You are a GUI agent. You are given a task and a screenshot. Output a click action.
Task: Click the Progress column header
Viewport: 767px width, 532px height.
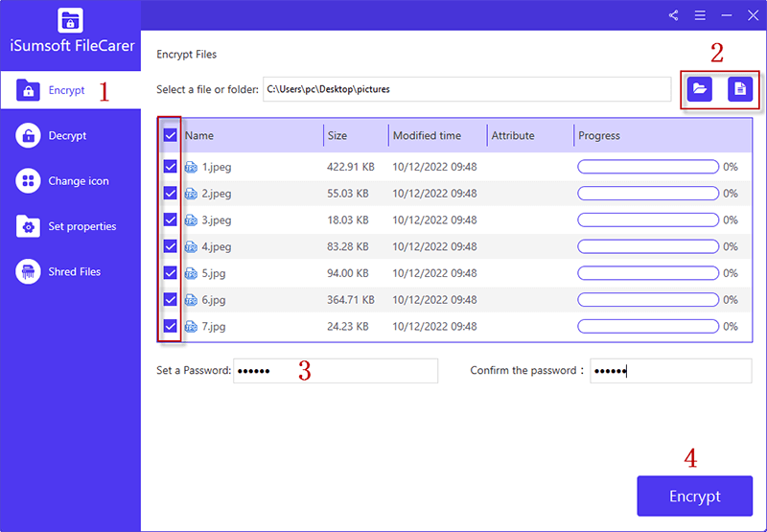[599, 135]
